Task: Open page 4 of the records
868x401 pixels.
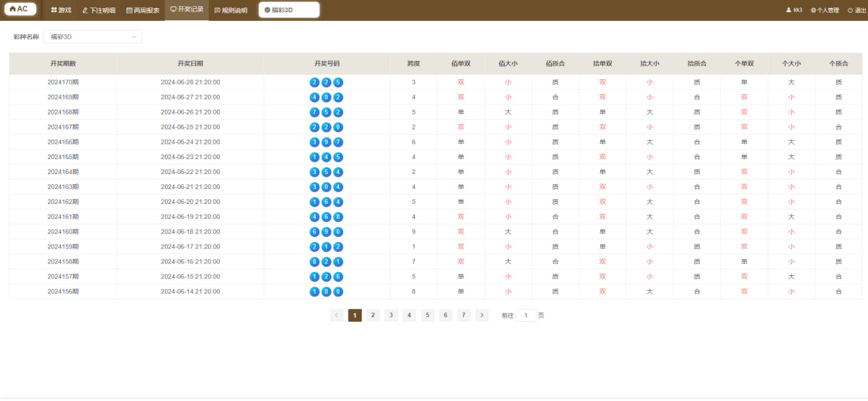Action: [x=409, y=315]
